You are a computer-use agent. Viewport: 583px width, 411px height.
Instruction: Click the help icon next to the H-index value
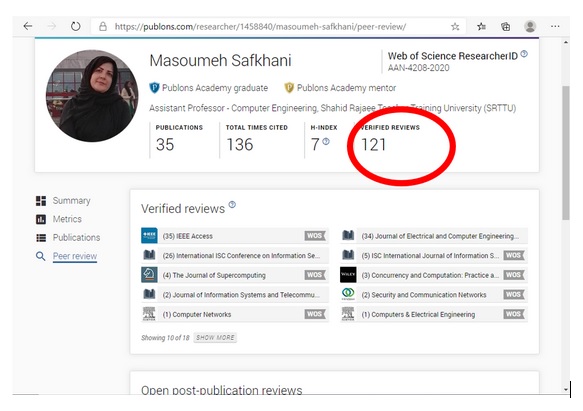point(326,141)
